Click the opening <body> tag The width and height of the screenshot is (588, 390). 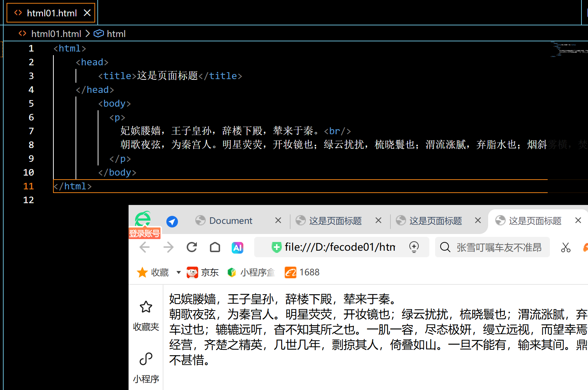click(114, 103)
